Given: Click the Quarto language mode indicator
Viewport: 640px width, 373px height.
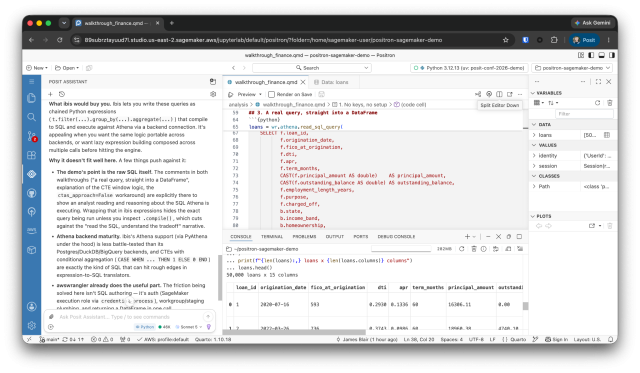Looking at the screenshot, I should (x=518, y=339).
